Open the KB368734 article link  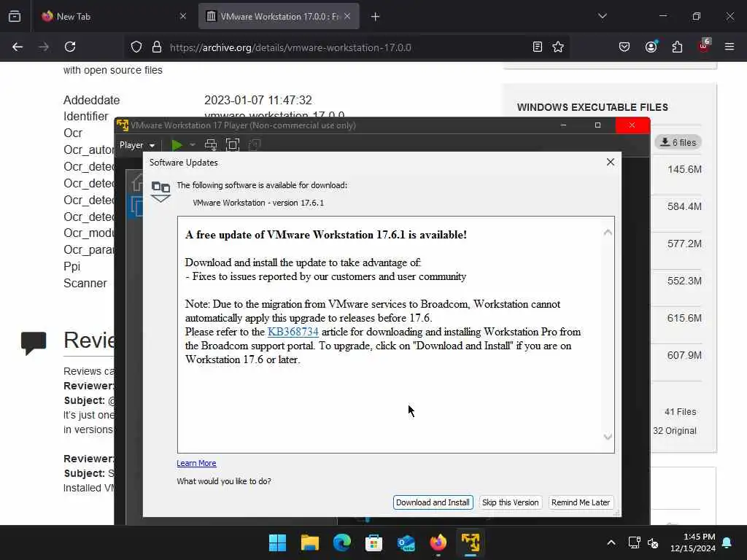tap(293, 332)
